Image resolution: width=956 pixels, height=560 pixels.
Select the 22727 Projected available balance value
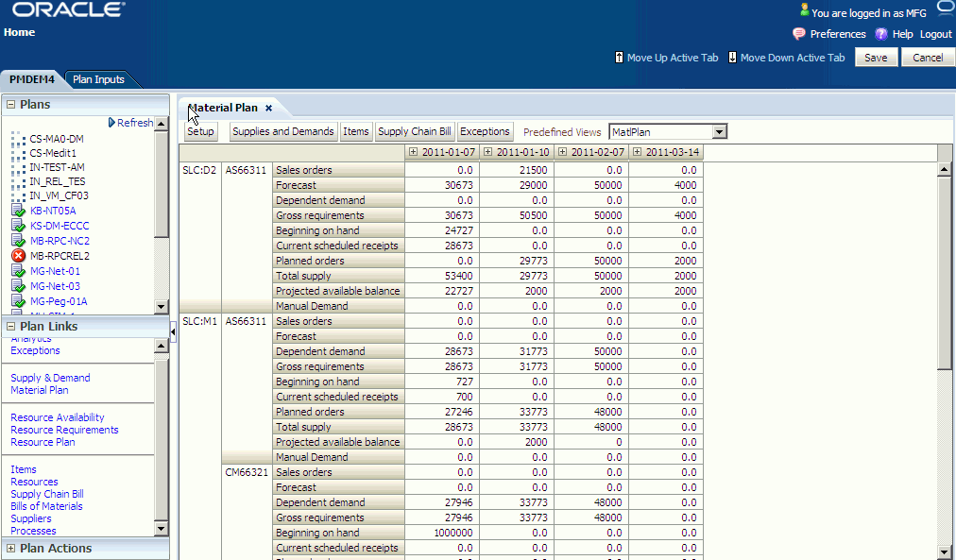[x=440, y=291]
